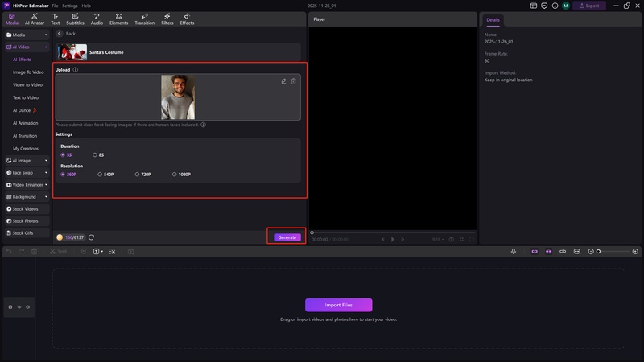Collapse the AI Video section
The image size is (644, 362).
(x=46, y=47)
